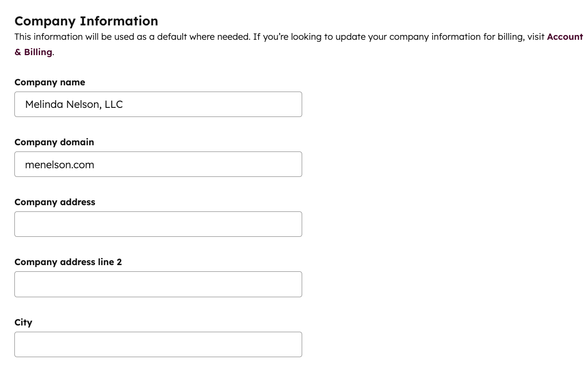Select the text Melinda Nelson, LLC

point(74,104)
